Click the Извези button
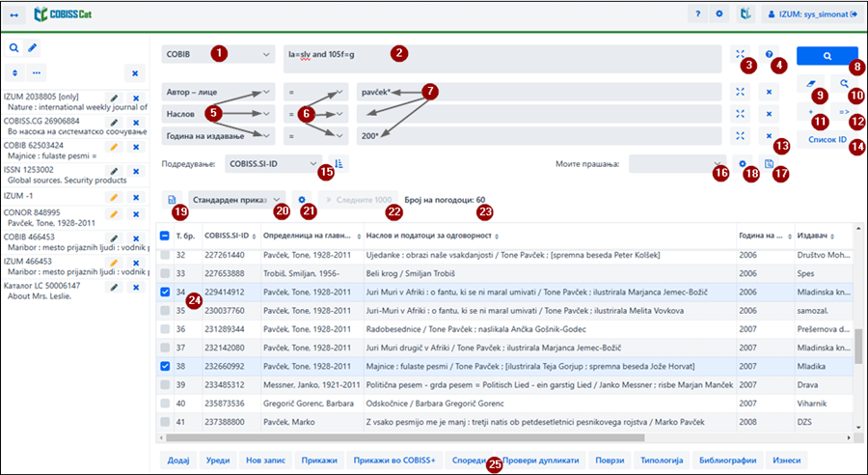This screenshot has width=868, height=475. click(x=787, y=460)
